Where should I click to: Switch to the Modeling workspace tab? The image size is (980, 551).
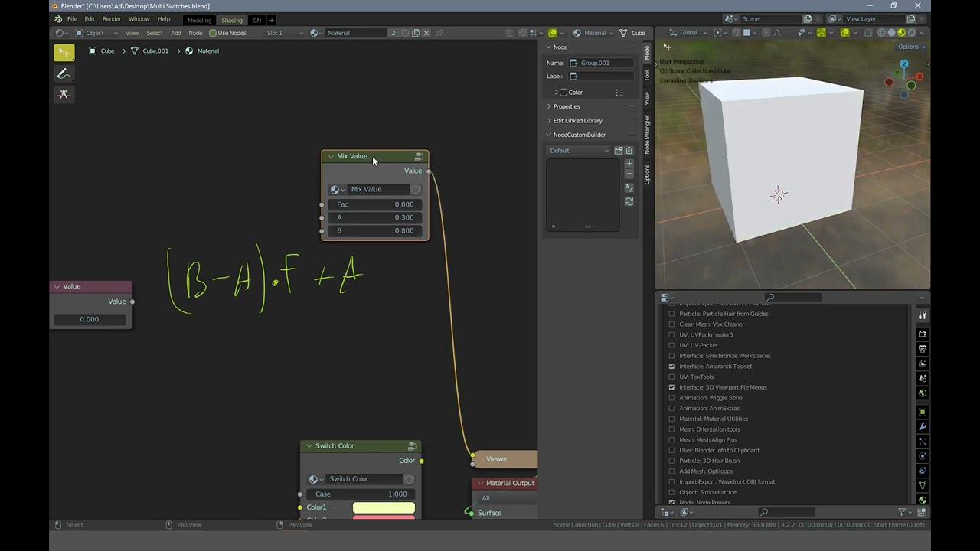pos(199,20)
